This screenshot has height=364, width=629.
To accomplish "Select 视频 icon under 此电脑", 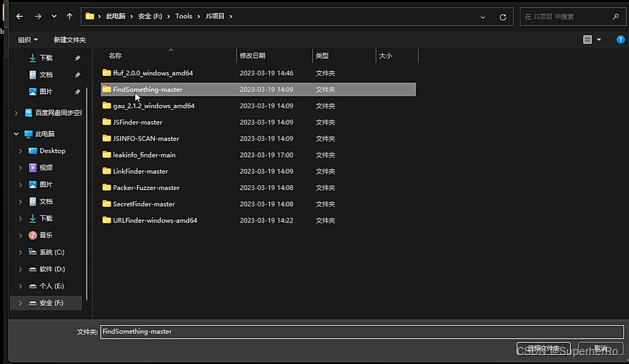I will (x=32, y=168).
